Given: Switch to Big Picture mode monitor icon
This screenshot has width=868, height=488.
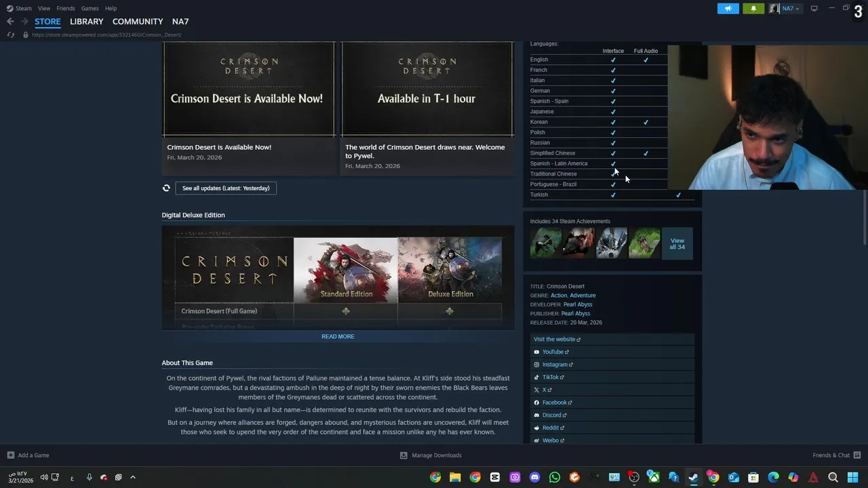Looking at the screenshot, I should pos(814,8).
